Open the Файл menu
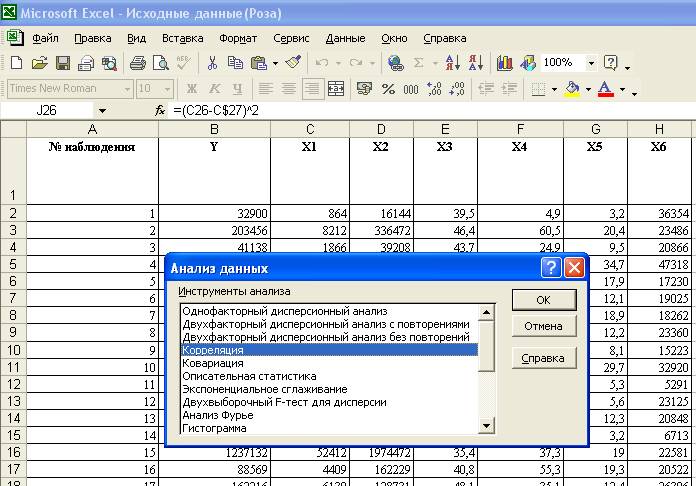This screenshot has width=696, height=486. [x=45, y=38]
